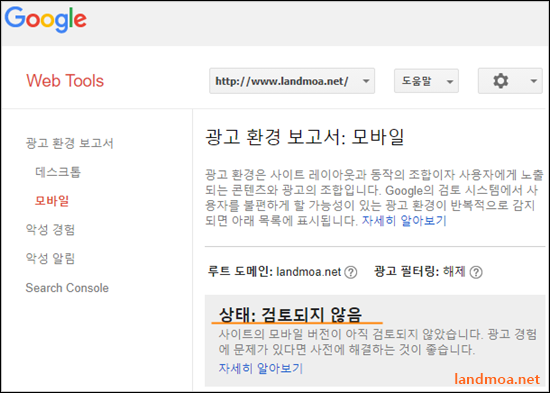Open the http://www.landmoa.net/ site selector dropdown
This screenshot has width=550, height=393.
292,81
